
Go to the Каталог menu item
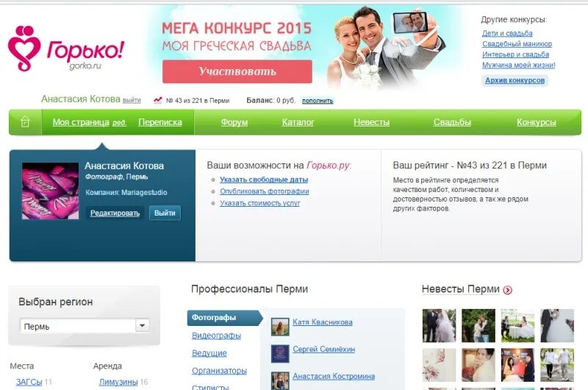click(x=298, y=122)
